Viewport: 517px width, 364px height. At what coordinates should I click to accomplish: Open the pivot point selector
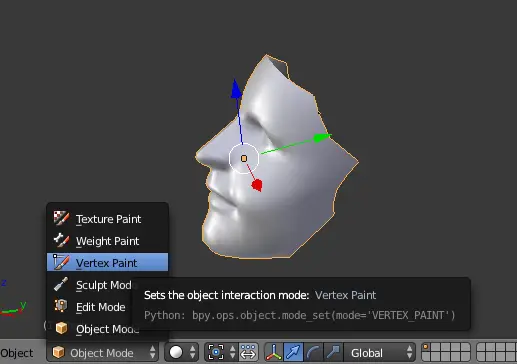click(221, 352)
